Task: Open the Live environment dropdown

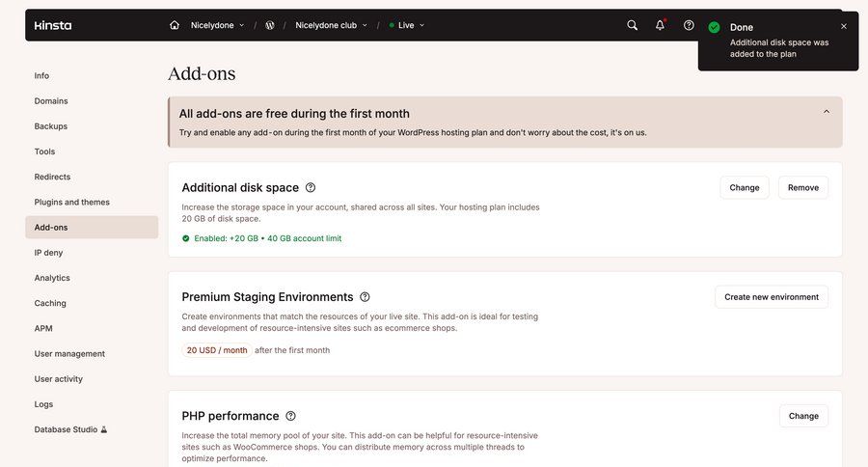Action: click(x=407, y=25)
